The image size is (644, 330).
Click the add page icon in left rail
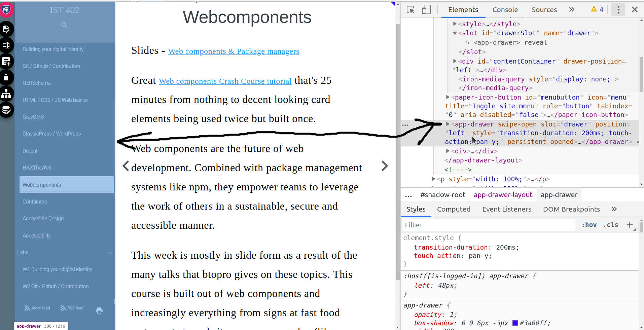click(x=6, y=62)
